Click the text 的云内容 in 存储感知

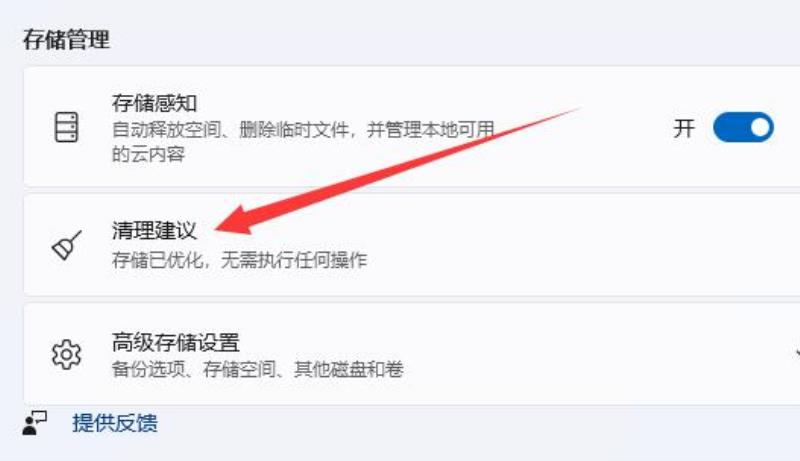(148, 155)
